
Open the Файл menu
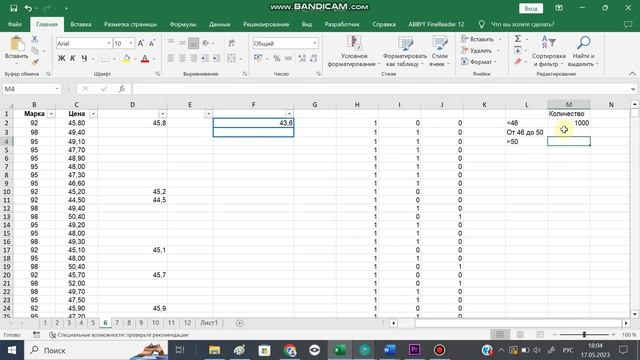(15, 24)
